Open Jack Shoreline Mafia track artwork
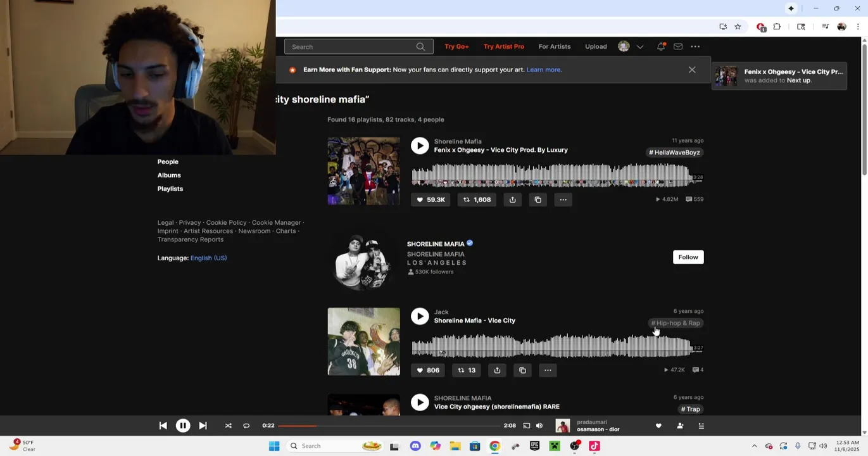Image resolution: width=868 pixels, height=456 pixels. point(363,342)
